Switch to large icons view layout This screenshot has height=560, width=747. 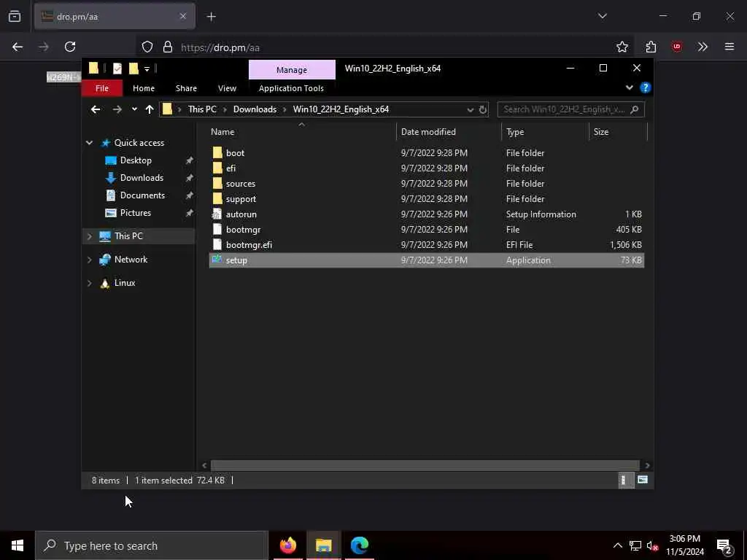coord(643,480)
